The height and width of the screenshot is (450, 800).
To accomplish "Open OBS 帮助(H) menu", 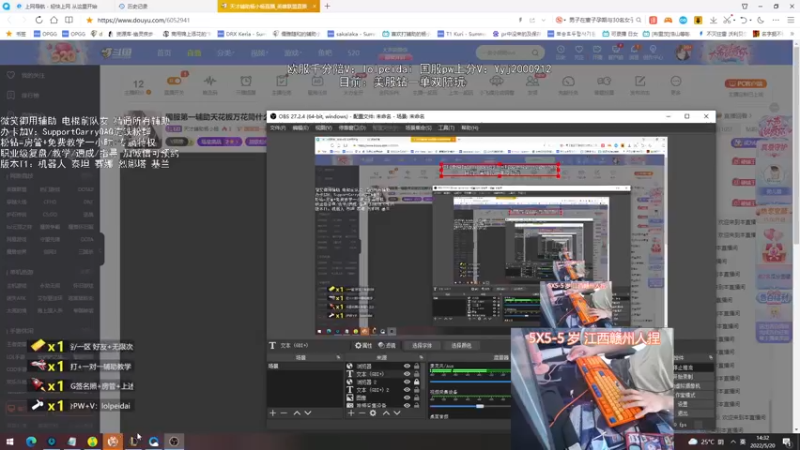I will [469, 128].
